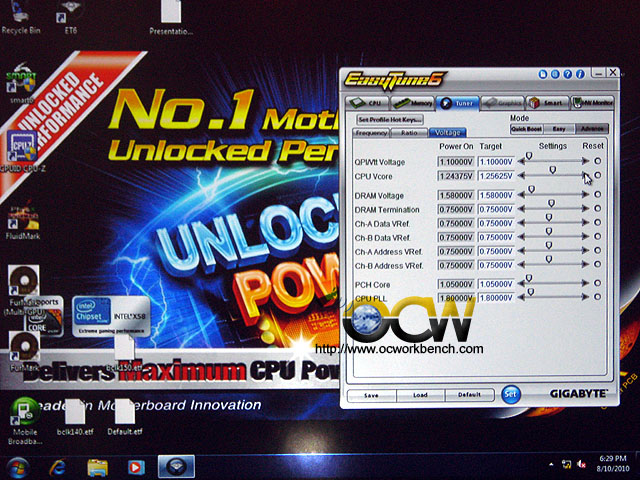Reset CPU Vcore with its radio button
Image resolution: width=640 pixels, height=480 pixels.
pyautogui.click(x=598, y=175)
